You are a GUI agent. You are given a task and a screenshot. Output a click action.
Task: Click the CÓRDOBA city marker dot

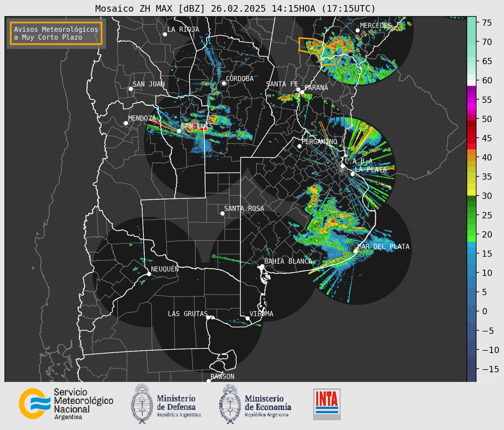pos(224,83)
